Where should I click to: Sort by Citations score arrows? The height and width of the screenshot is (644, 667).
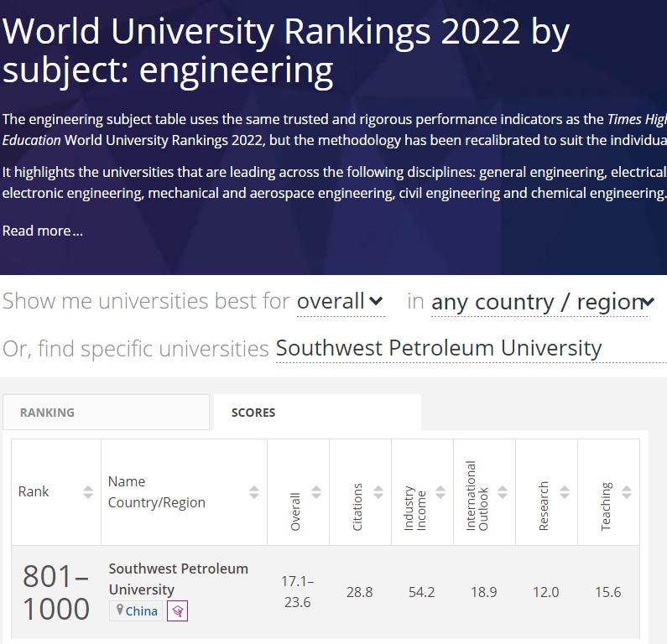pos(378,492)
